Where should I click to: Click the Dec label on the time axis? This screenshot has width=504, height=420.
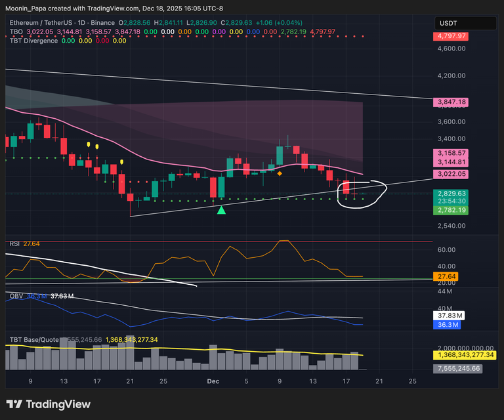click(x=213, y=381)
